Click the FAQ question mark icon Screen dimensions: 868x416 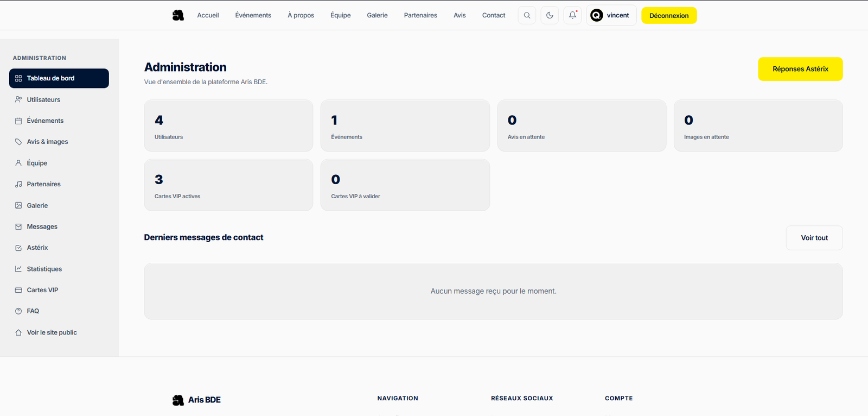click(x=18, y=311)
